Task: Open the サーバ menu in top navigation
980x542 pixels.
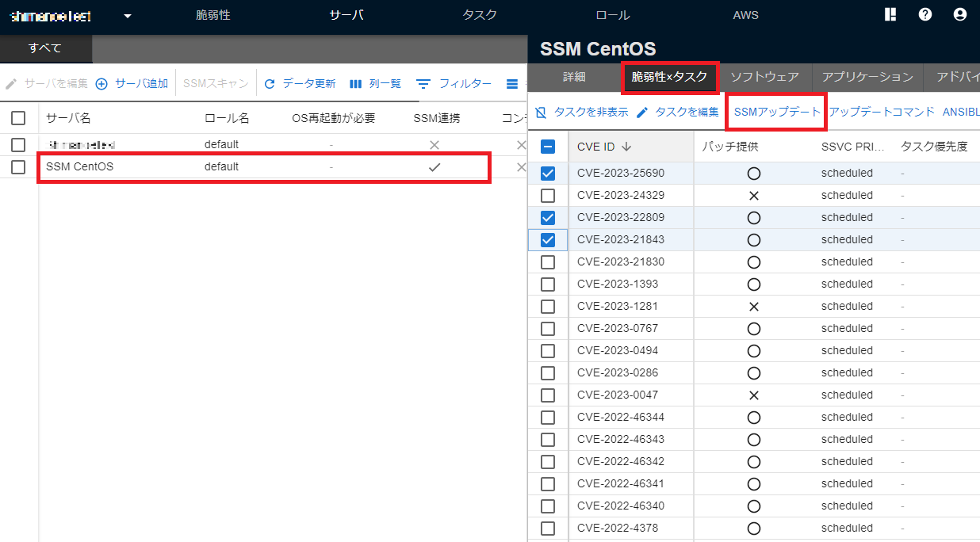Action: (346, 15)
